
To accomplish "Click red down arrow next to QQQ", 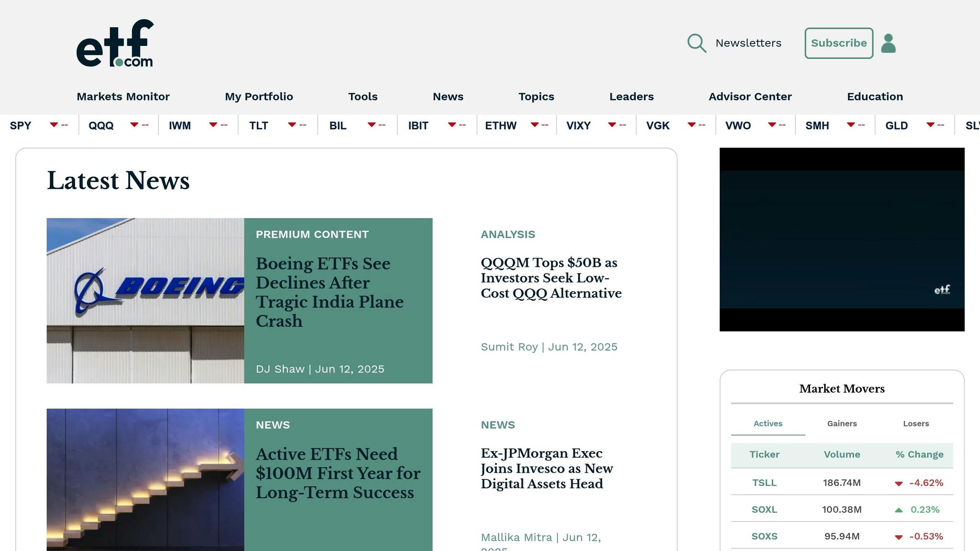I will (x=134, y=125).
